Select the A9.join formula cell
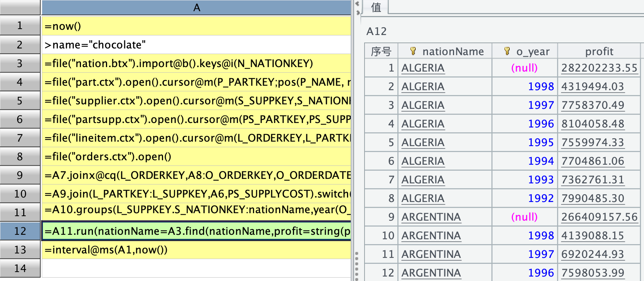Image resolution: width=644 pixels, height=281 pixels. point(197,194)
